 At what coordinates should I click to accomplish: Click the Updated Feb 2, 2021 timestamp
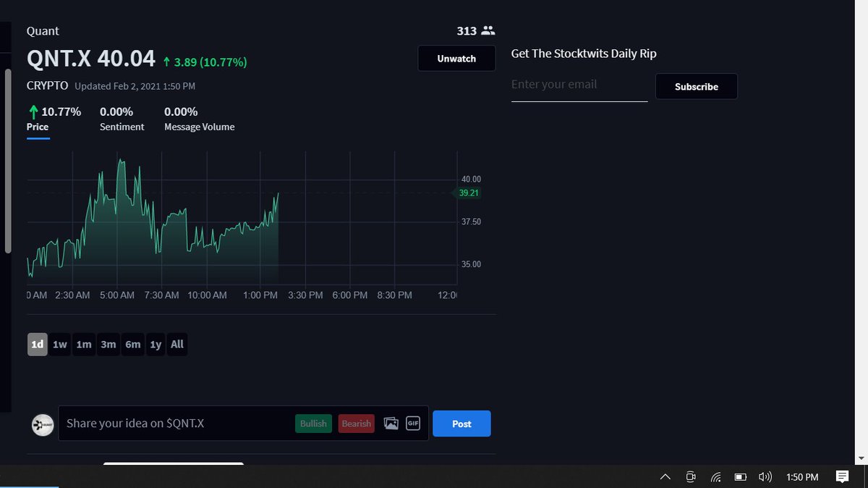pyautogui.click(x=135, y=86)
